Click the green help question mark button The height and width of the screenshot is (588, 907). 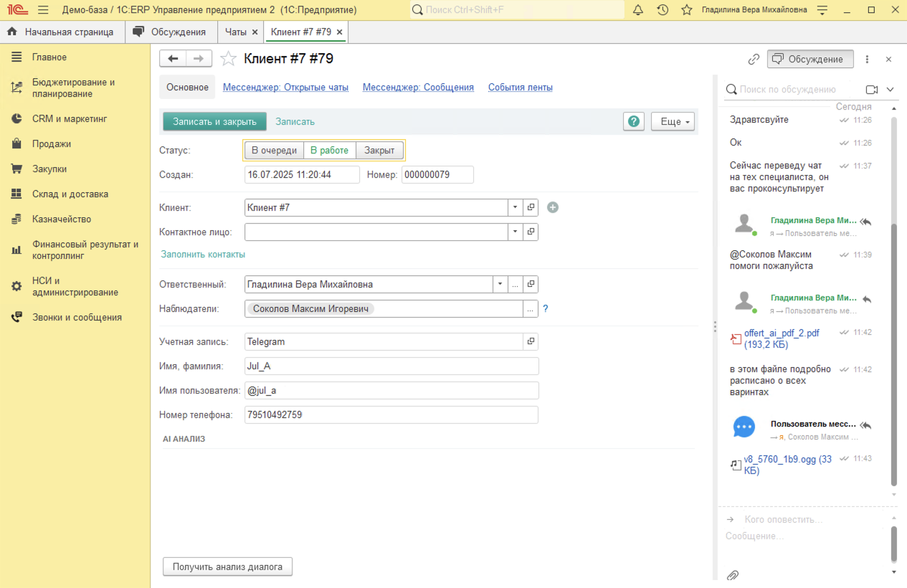(634, 121)
